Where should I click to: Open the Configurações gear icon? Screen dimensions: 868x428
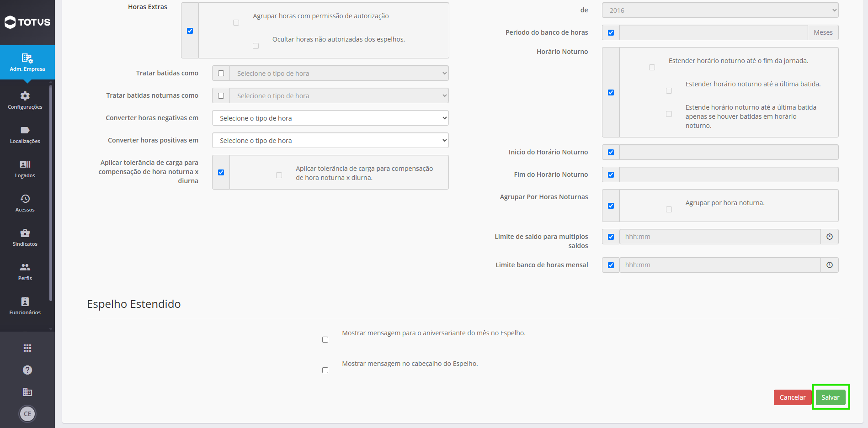tap(25, 96)
